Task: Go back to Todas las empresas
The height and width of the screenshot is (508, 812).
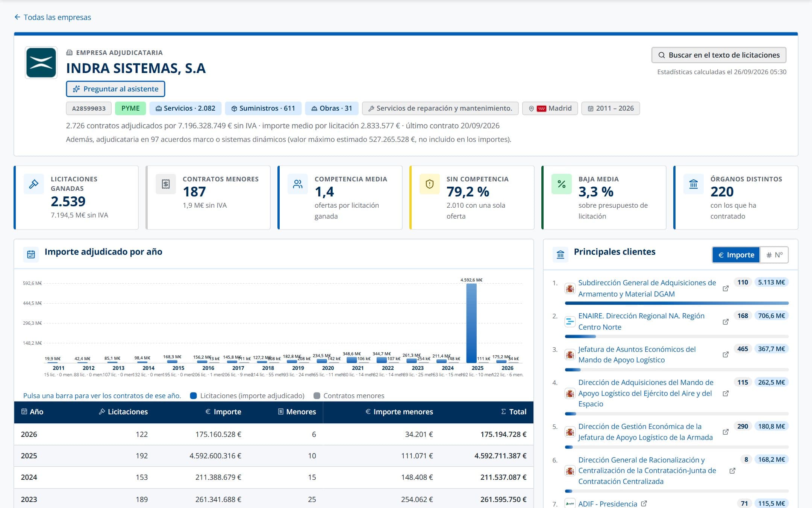Action: pyautogui.click(x=53, y=17)
